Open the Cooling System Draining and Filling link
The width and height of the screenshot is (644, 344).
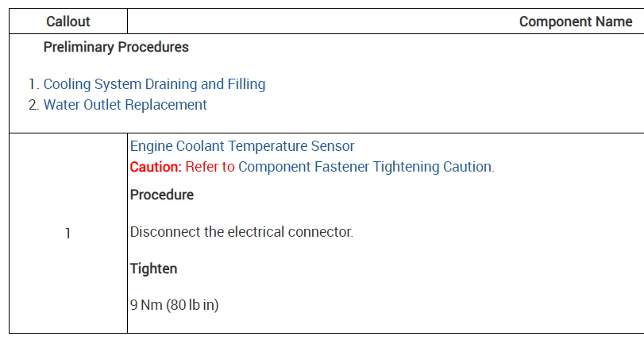pos(154,84)
